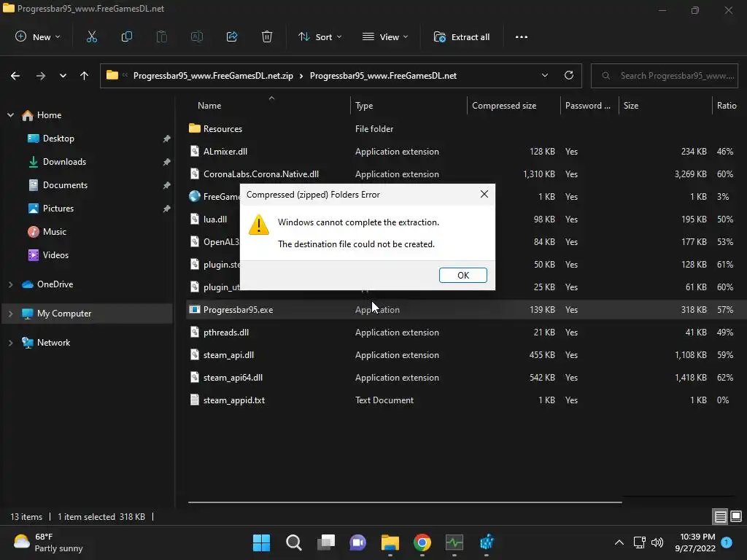
Task: Click the Delete trash can icon
Action: 267,36
